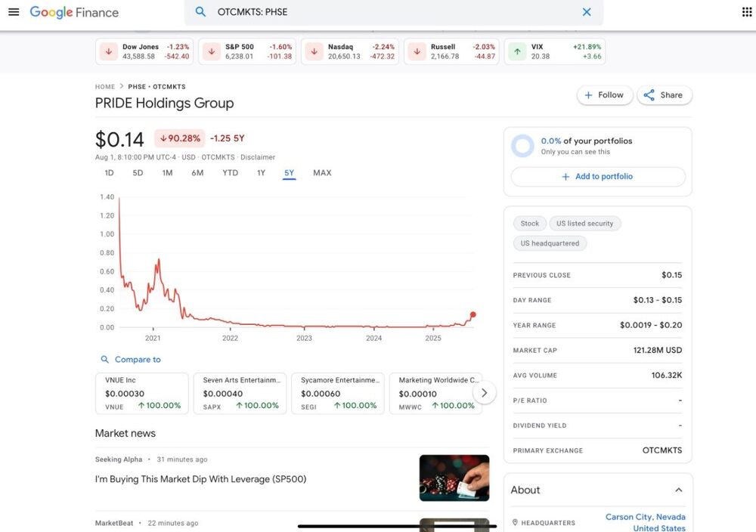Follow PRIDE Holdings Group stock

pyautogui.click(x=604, y=95)
